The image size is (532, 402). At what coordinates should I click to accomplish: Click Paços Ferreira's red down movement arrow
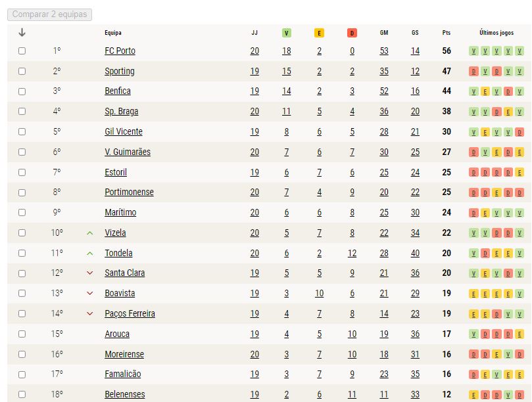click(x=90, y=313)
